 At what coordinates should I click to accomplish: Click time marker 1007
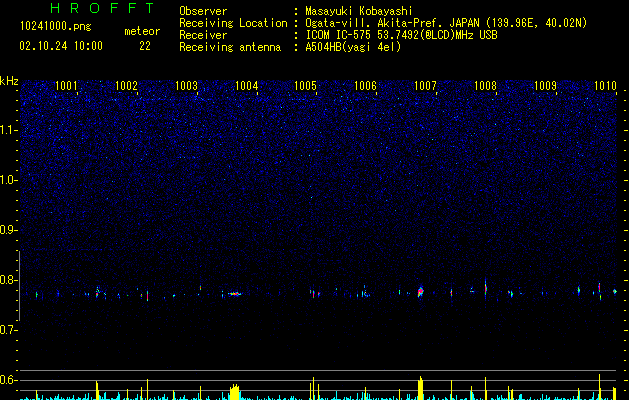[x=425, y=86]
